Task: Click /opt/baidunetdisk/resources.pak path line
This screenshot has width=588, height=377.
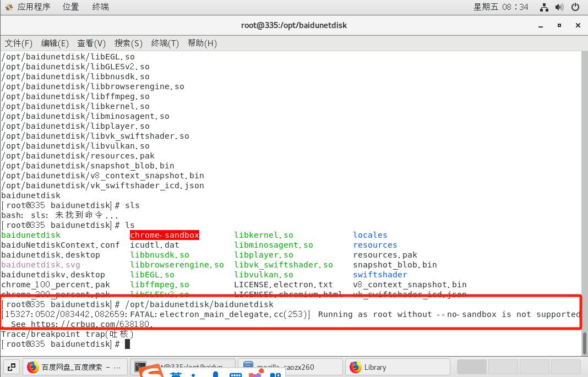Action: click(78, 156)
